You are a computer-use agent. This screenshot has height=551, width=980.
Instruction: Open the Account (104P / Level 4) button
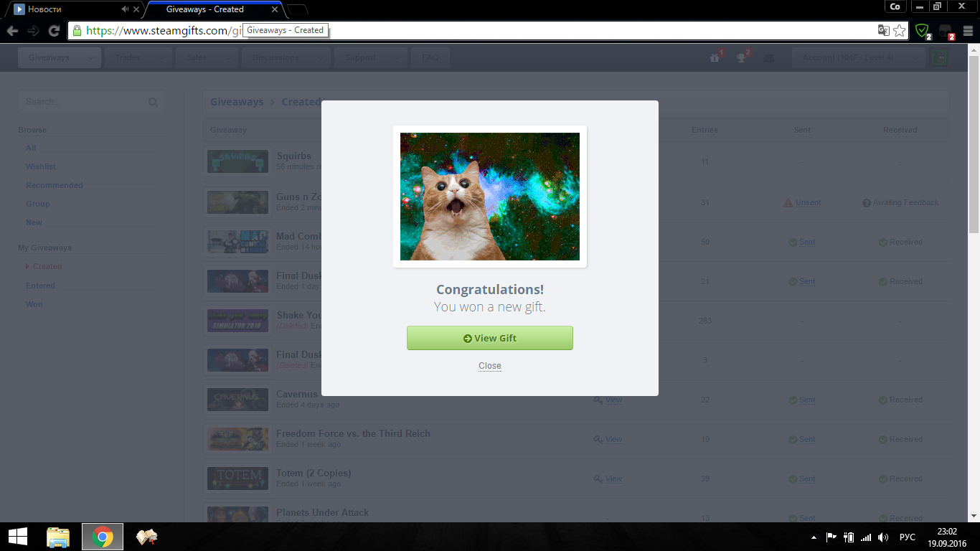tap(848, 57)
